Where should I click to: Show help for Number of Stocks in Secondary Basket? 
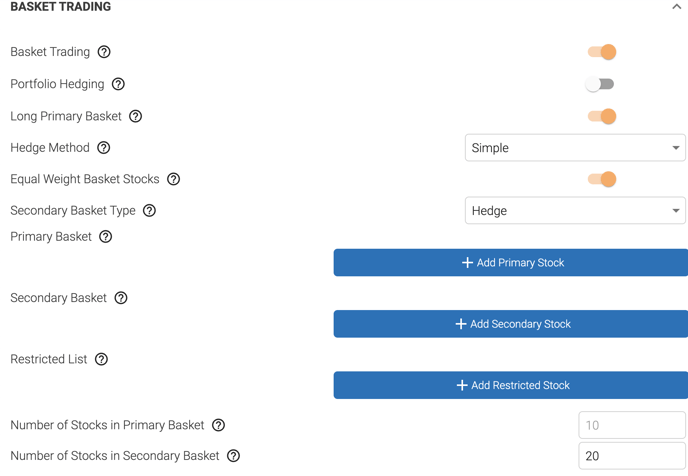click(x=233, y=456)
